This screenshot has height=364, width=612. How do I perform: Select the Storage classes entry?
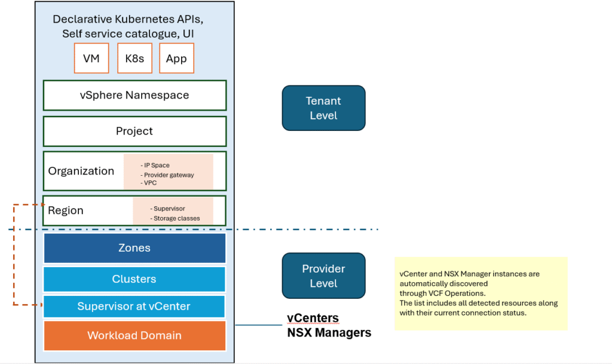pyautogui.click(x=175, y=219)
